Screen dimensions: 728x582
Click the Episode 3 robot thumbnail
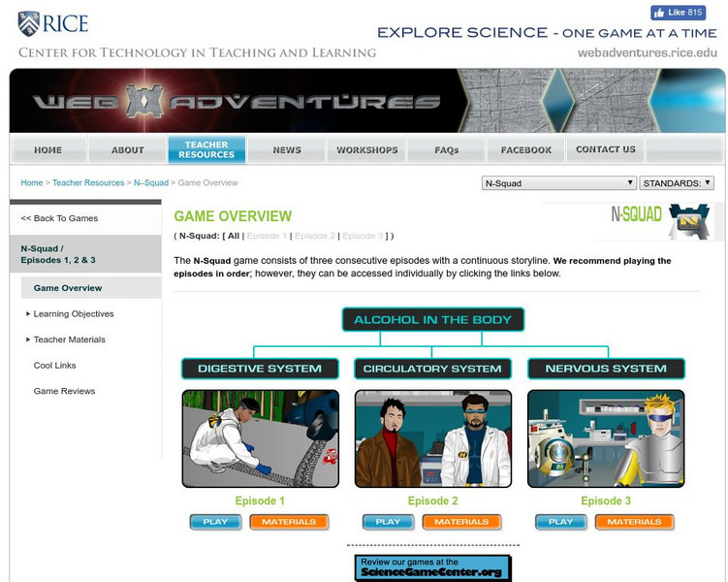pos(606,438)
